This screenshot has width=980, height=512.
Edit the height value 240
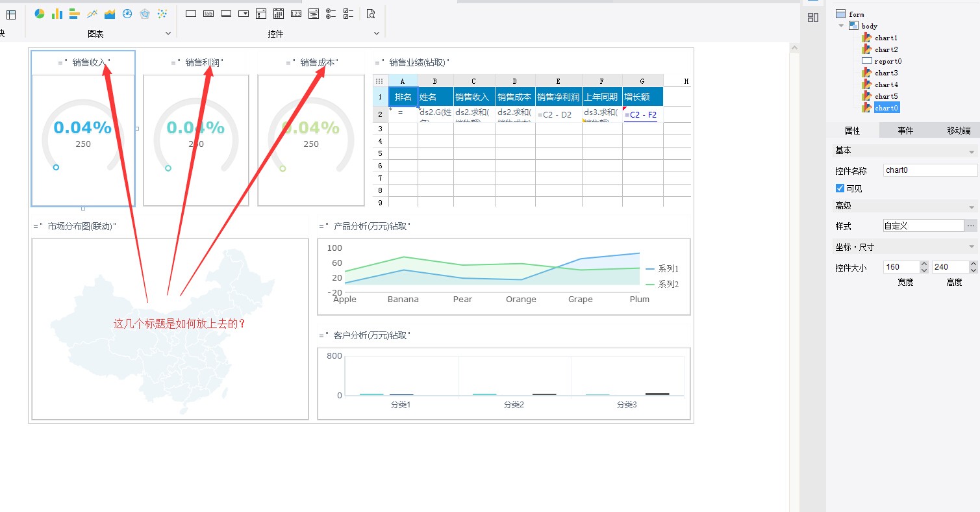[x=950, y=267]
